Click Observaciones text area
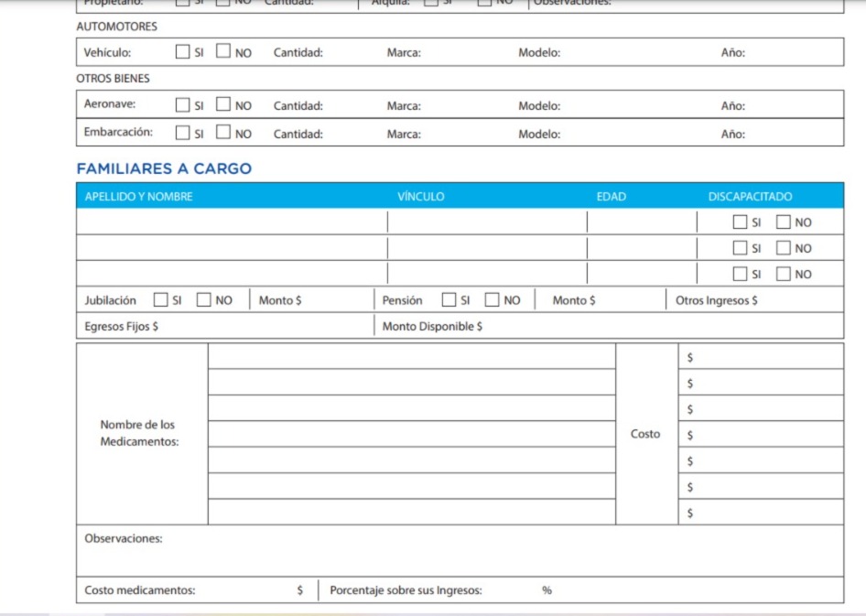 pos(460,551)
